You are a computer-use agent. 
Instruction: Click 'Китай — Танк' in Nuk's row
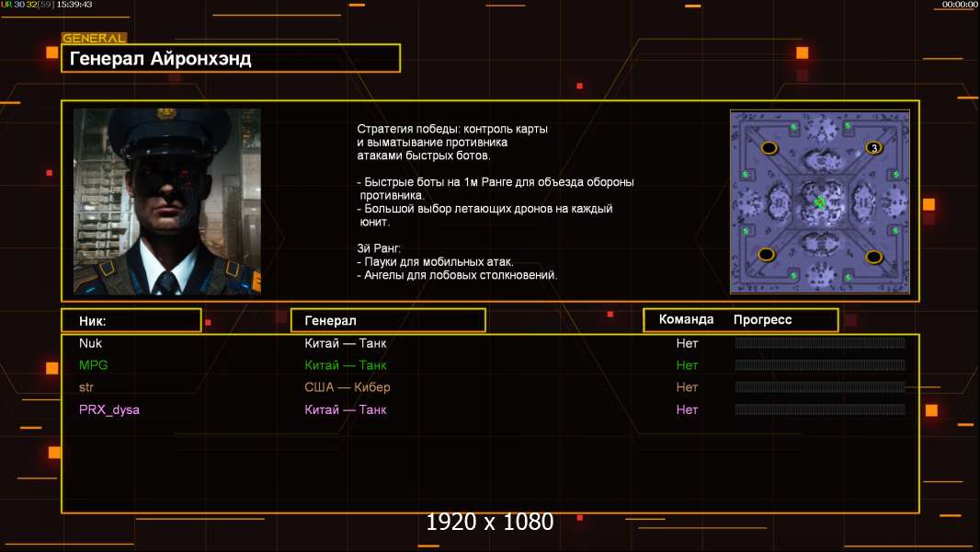pos(346,343)
